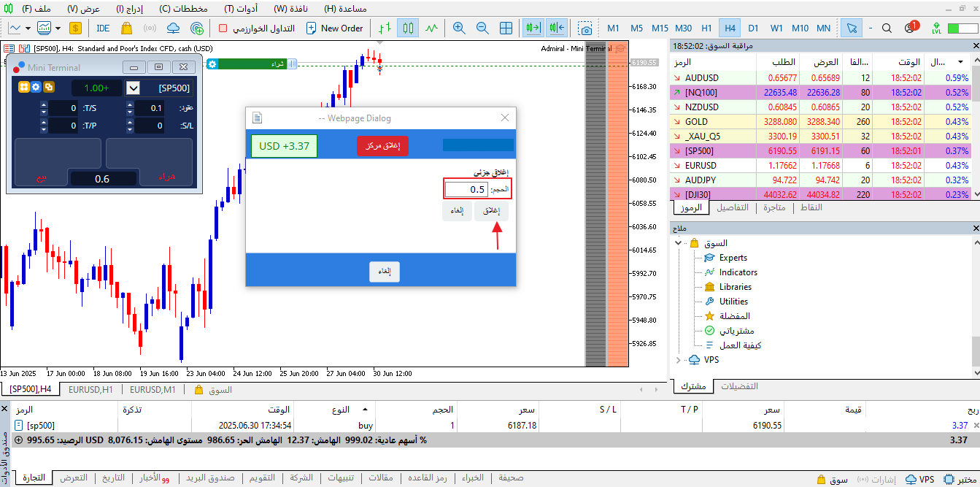
Task: Open the VPS cloud toolbar icon
Action: pyautogui.click(x=173, y=28)
